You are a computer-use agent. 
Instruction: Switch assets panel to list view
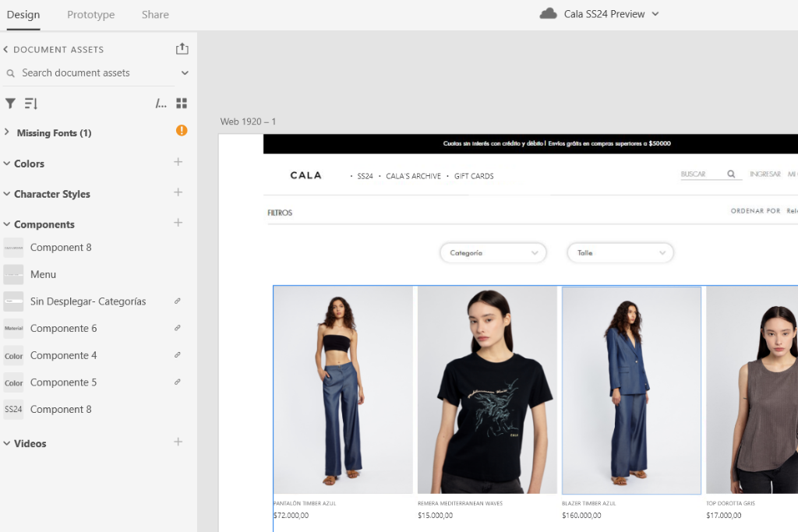coord(161,104)
